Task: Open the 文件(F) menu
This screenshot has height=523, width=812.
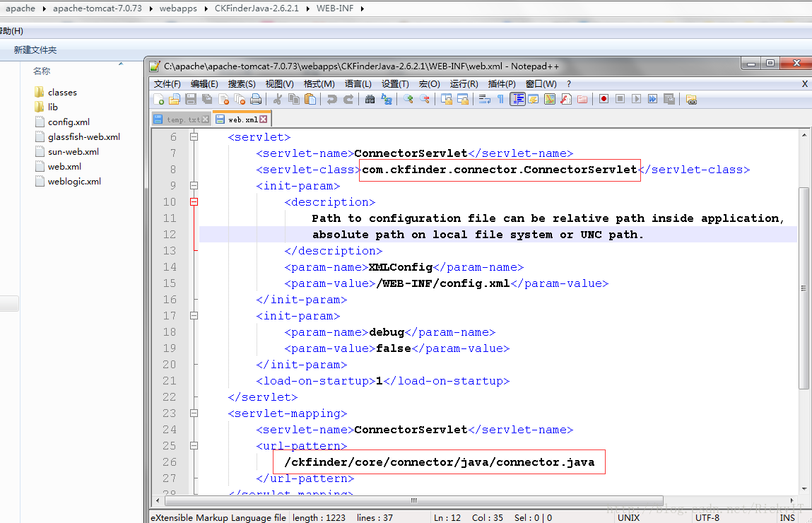Action: (167, 84)
